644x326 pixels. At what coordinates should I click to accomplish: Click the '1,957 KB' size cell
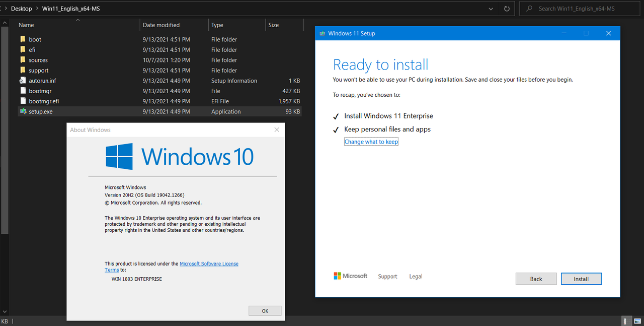tap(289, 101)
